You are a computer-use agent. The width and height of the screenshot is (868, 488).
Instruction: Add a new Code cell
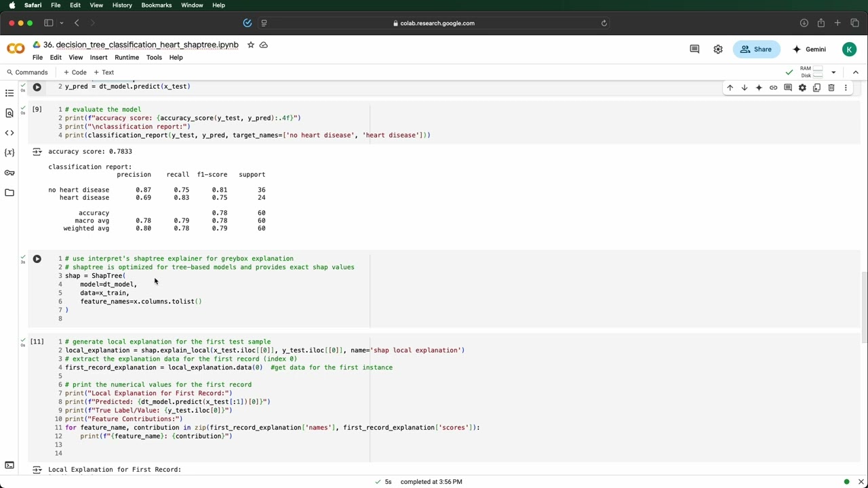(75, 72)
